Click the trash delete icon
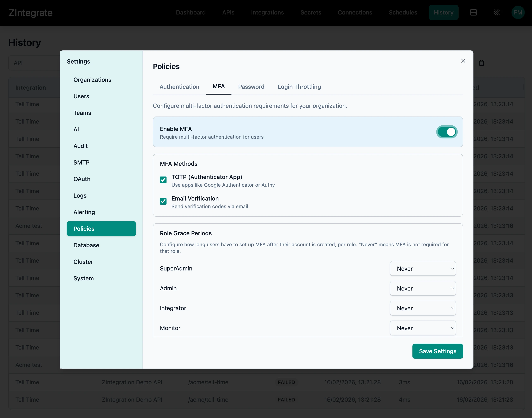The width and height of the screenshot is (532, 418). pyautogui.click(x=481, y=63)
